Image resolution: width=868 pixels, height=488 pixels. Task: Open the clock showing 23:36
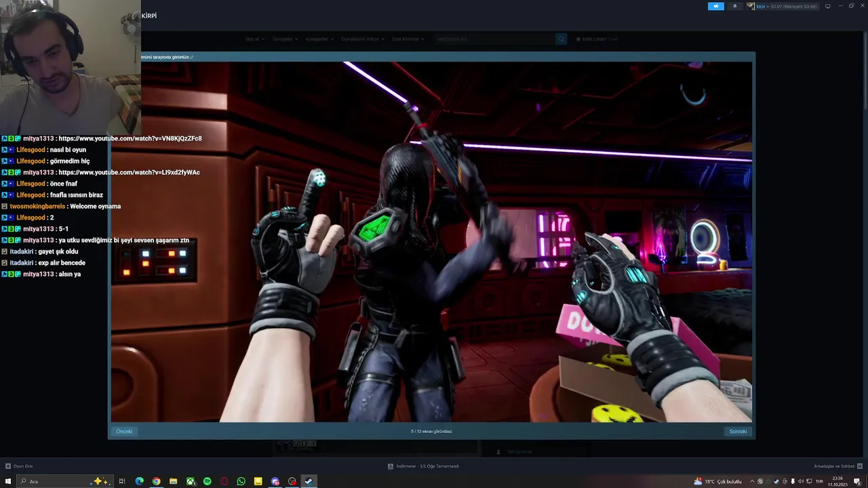click(837, 481)
